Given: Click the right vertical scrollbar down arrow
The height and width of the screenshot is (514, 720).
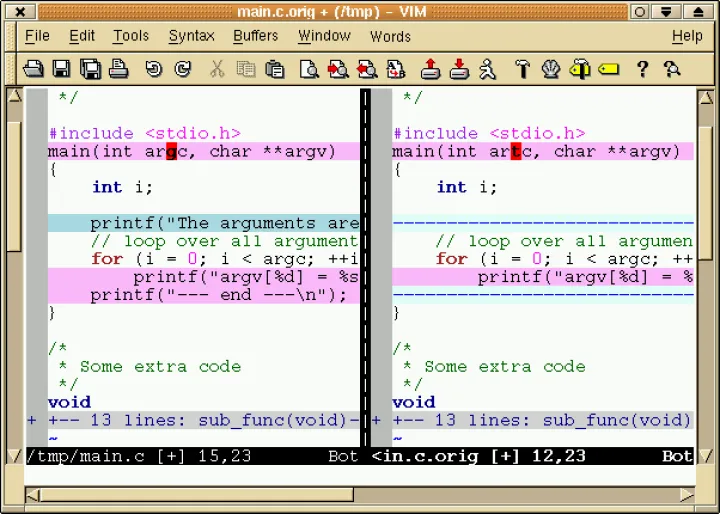Looking at the screenshot, I should point(706,456).
